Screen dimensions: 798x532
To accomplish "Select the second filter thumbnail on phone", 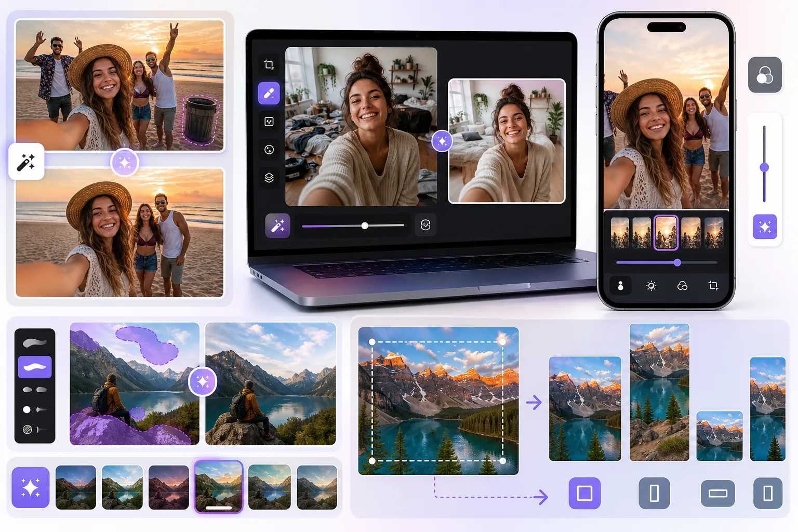I will coord(642,232).
